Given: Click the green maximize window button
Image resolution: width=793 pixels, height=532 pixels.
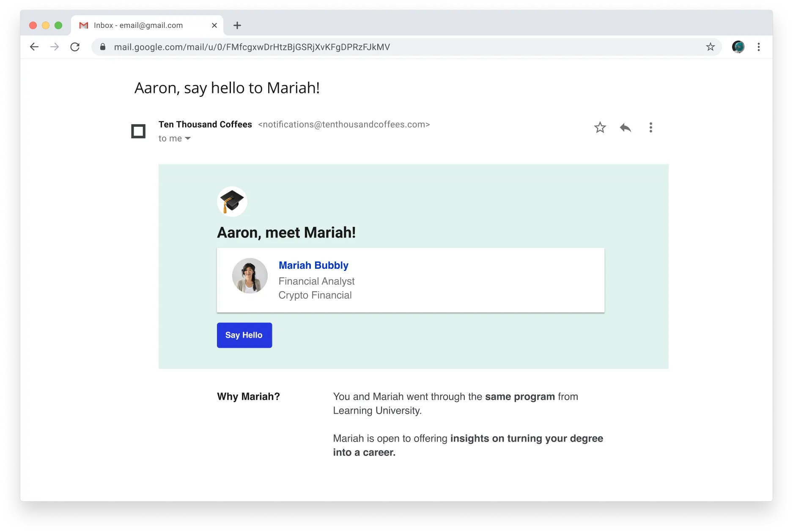Looking at the screenshot, I should 58,25.
